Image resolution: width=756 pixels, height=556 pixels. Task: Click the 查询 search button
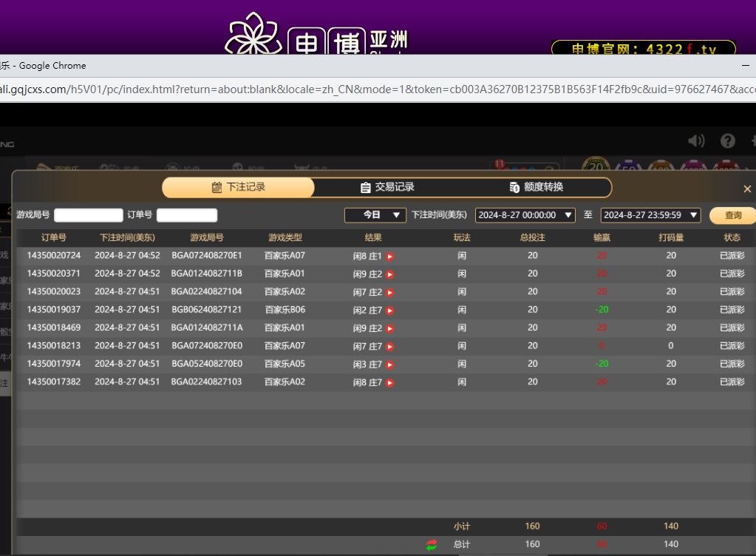click(x=732, y=215)
